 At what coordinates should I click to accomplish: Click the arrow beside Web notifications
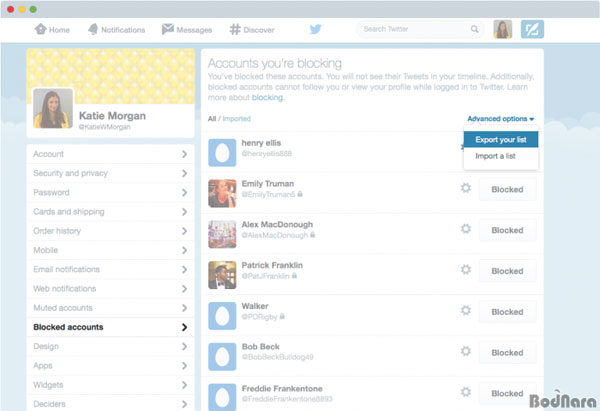point(184,289)
